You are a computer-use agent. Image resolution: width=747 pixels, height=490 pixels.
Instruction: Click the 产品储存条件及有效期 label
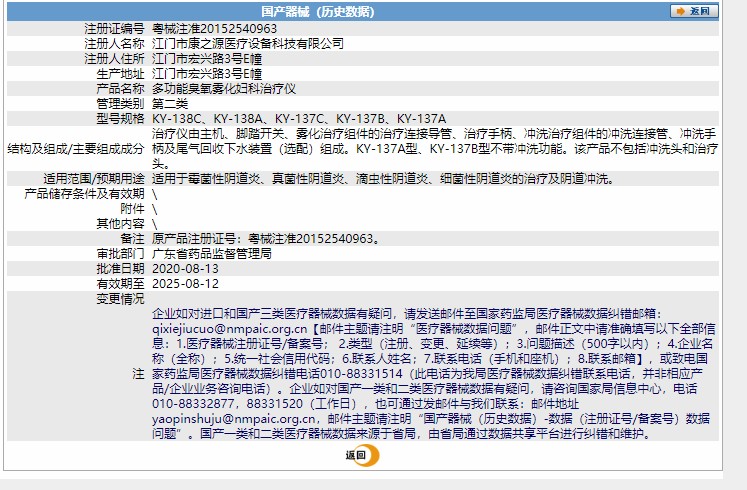(x=84, y=194)
